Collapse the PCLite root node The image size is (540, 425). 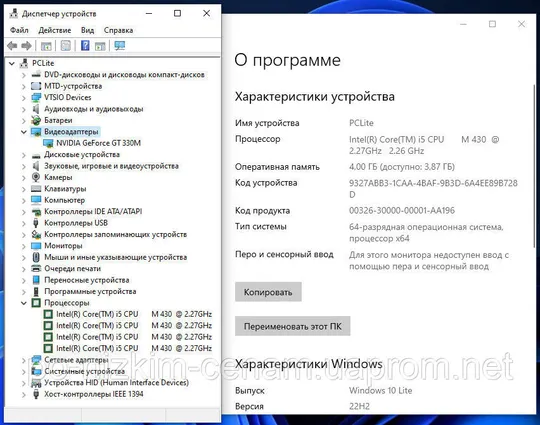pyautogui.click(x=12, y=63)
